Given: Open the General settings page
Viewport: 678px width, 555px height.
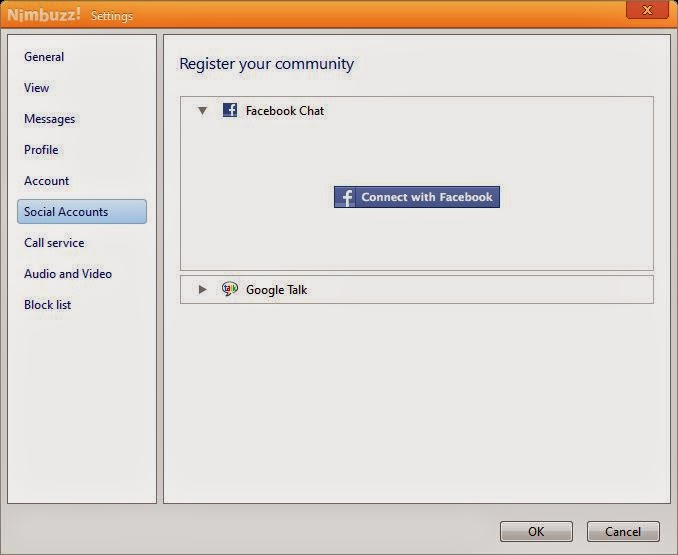Looking at the screenshot, I should click(44, 57).
